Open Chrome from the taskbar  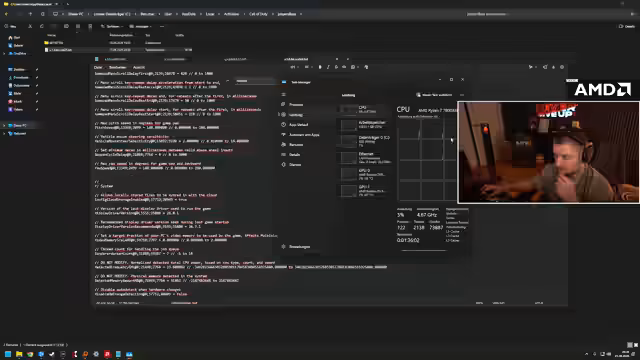30,354
